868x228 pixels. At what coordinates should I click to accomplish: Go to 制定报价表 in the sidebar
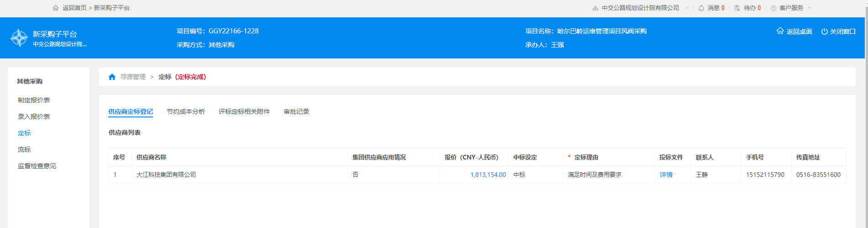34,100
